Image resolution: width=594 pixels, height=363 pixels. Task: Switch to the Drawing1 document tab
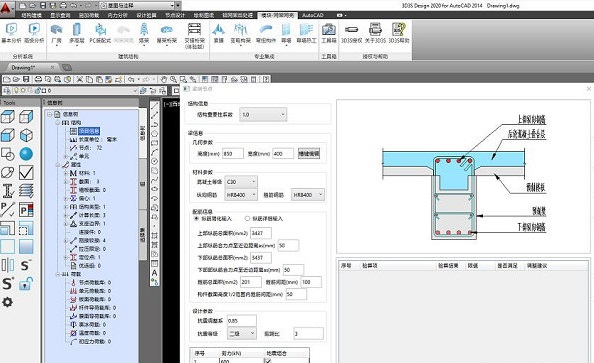[x=23, y=67]
